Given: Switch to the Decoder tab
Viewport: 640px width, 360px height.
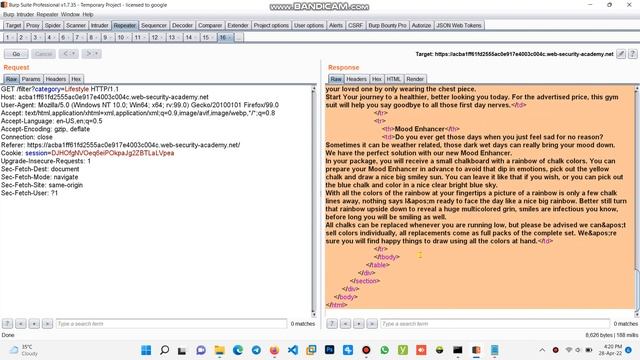Looking at the screenshot, I should pyautogui.click(x=182, y=25).
